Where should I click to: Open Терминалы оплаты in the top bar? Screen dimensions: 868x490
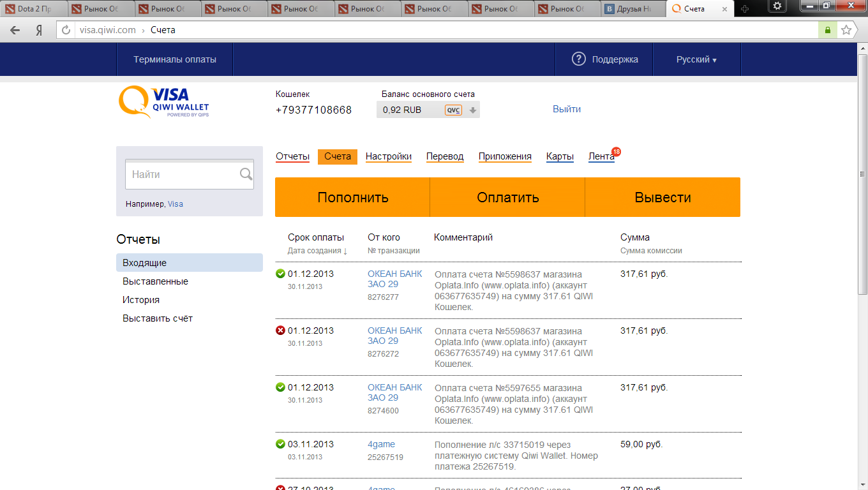click(175, 59)
